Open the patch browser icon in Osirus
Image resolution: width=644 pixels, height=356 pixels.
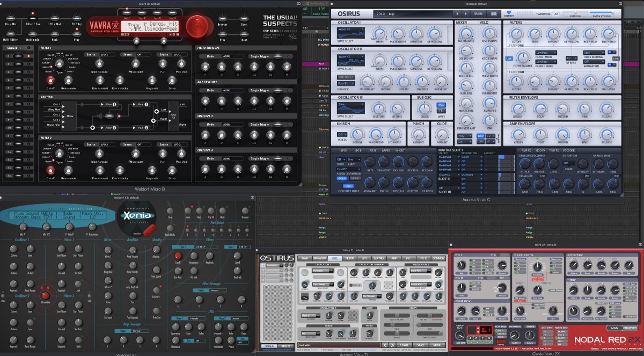click(494, 13)
